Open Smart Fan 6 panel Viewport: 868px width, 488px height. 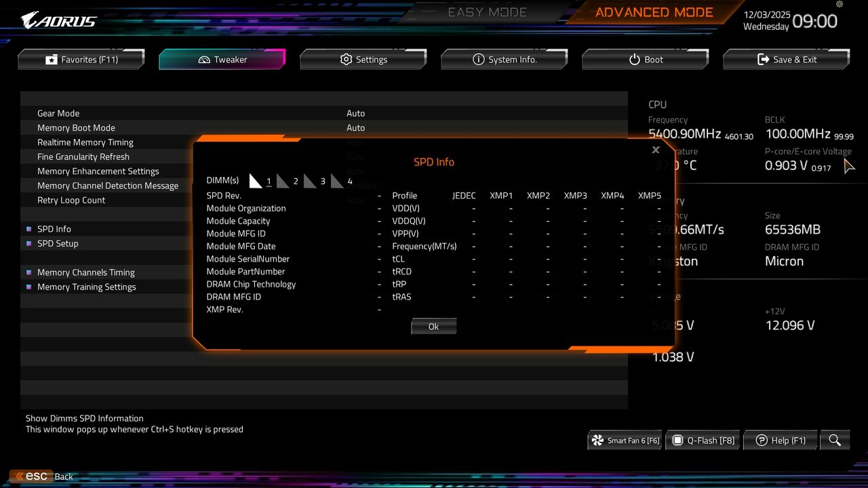624,440
